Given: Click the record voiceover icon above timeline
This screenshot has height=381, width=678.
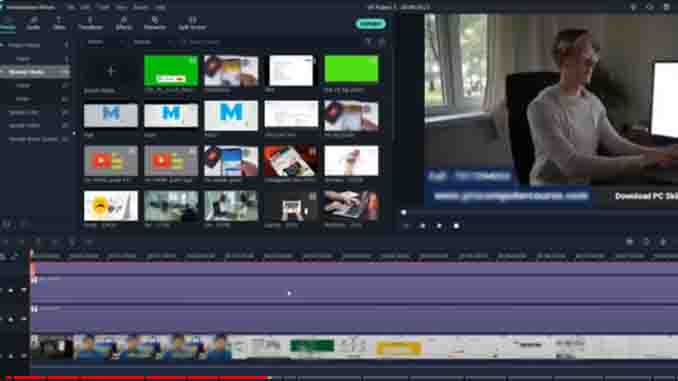Looking at the screenshot, I should click(x=662, y=242).
